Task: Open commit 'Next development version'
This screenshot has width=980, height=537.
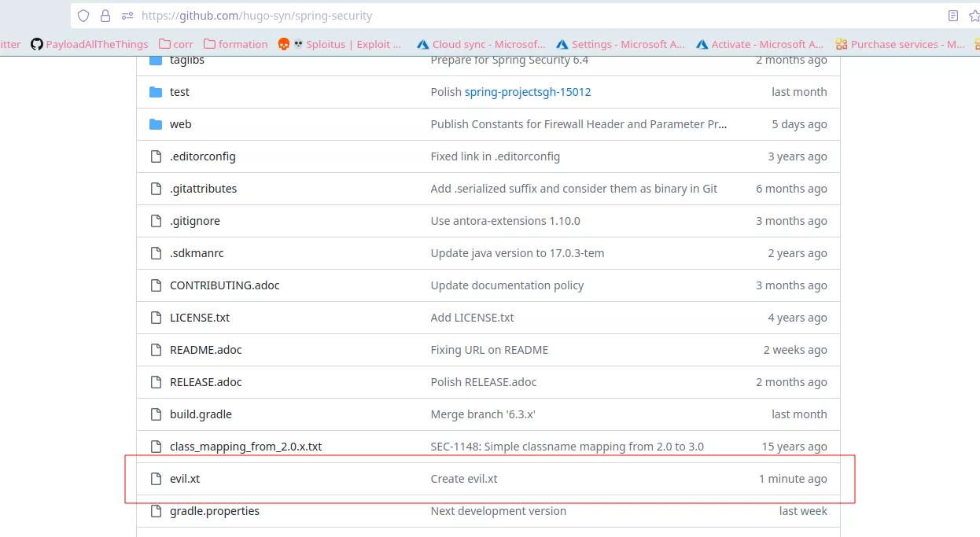Action: [x=499, y=511]
